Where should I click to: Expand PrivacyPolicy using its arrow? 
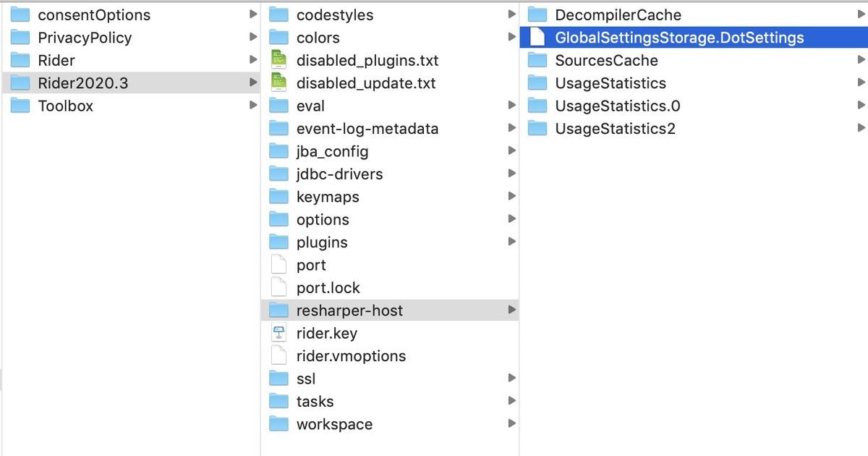pyautogui.click(x=252, y=38)
